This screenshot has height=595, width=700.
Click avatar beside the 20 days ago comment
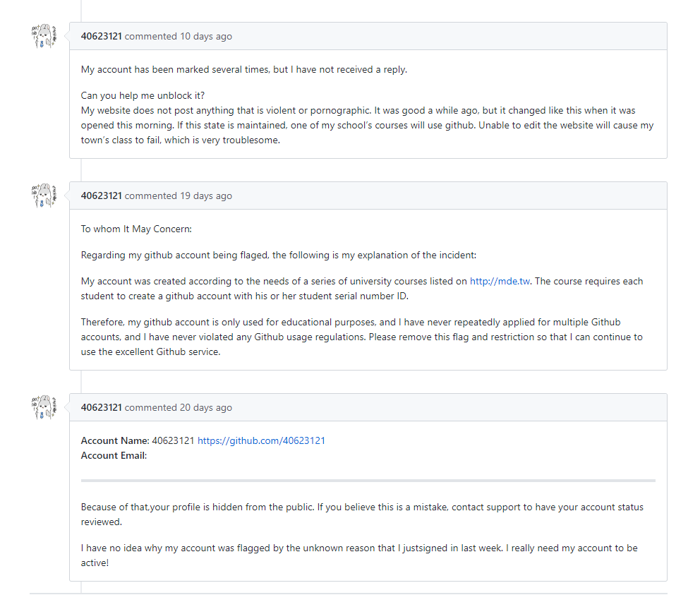44,407
